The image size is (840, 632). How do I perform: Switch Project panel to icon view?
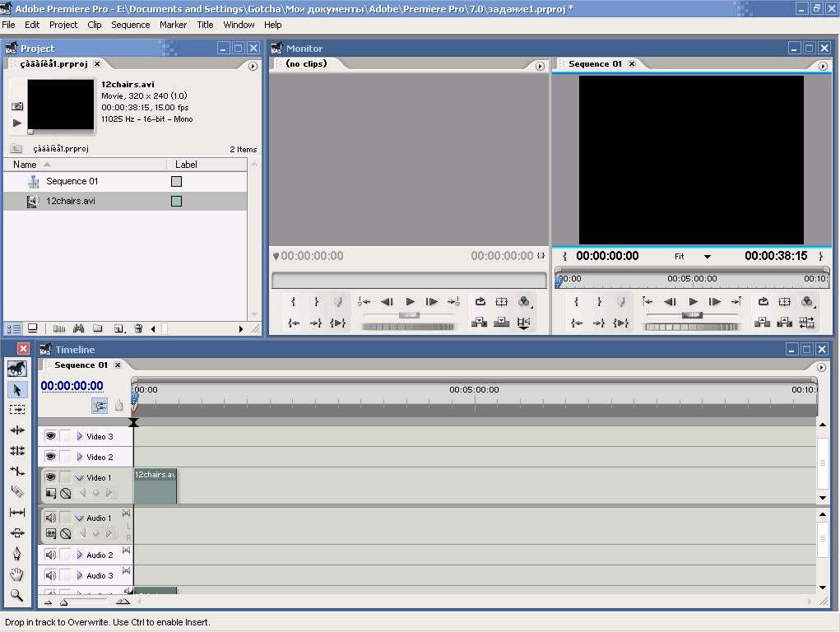coord(33,328)
